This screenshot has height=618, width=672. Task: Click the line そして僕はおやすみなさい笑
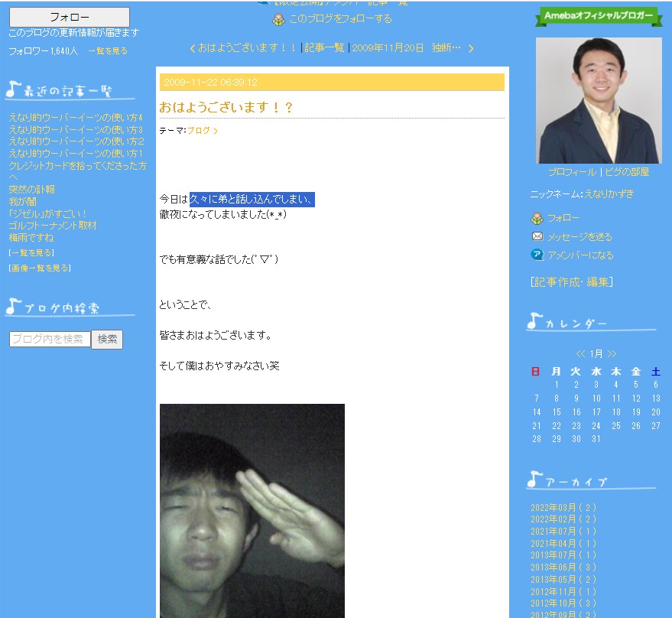[219, 366]
